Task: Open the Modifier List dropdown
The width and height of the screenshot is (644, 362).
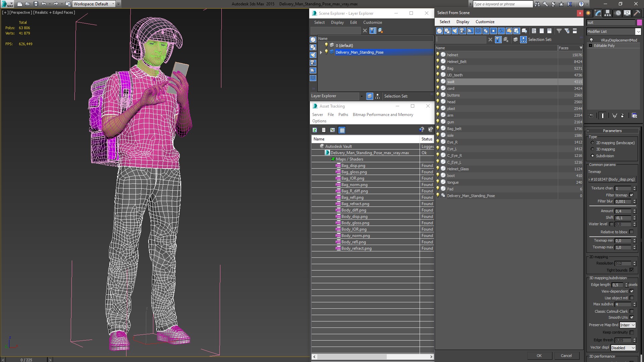Action: 638,32
